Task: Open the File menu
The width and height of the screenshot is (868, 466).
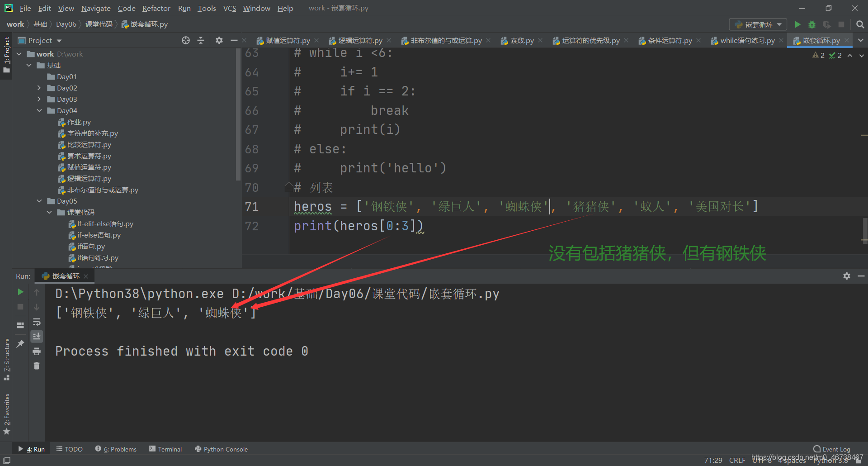Action: [x=25, y=8]
